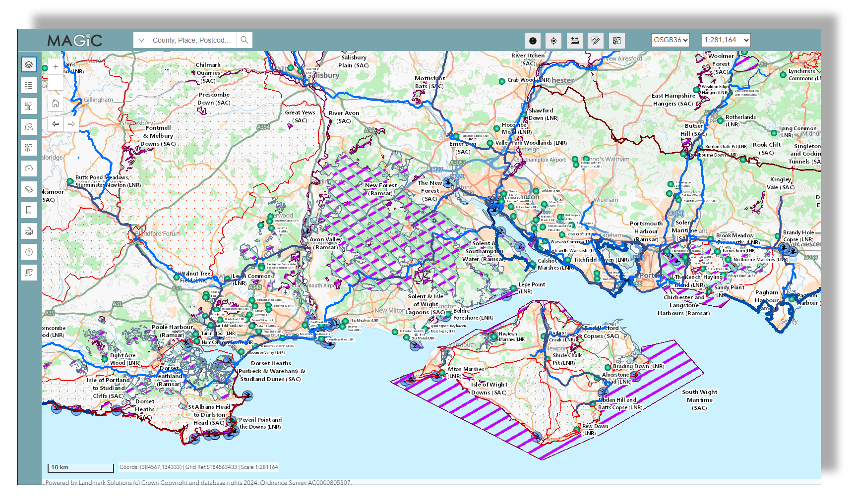Open the upload data cloud icon
Viewport: 855px width, 504px height.
(29, 168)
